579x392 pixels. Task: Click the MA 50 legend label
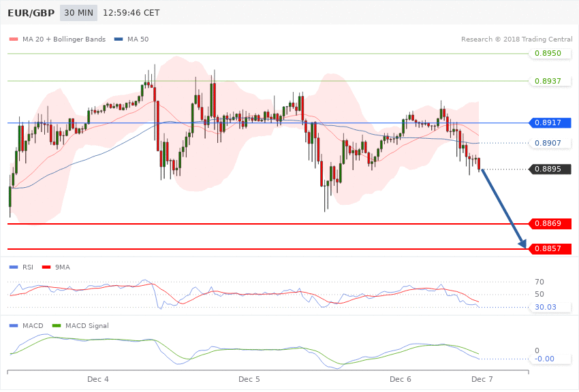point(138,39)
